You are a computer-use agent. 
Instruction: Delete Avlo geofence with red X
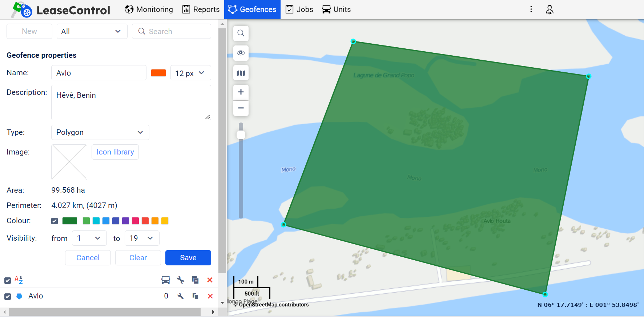[210, 296]
